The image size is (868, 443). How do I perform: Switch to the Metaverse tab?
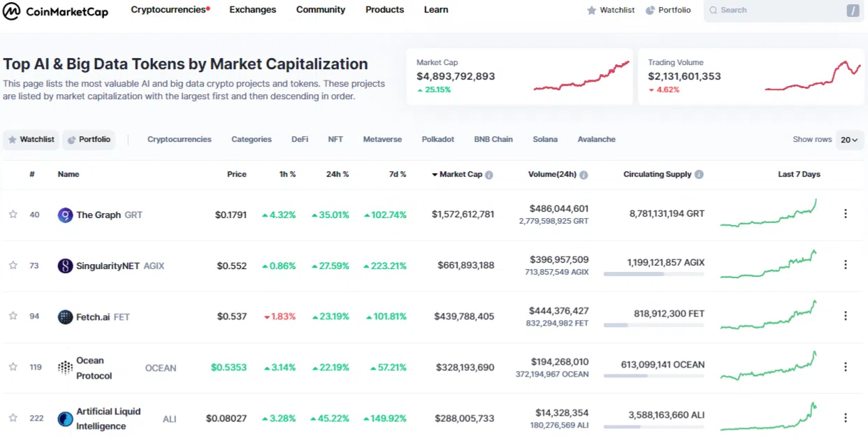click(x=382, y=140)
